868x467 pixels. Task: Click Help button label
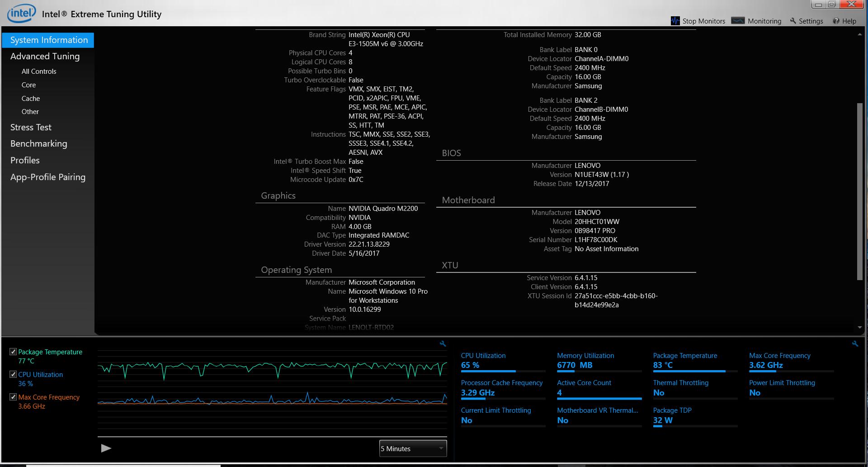(849, 21)
